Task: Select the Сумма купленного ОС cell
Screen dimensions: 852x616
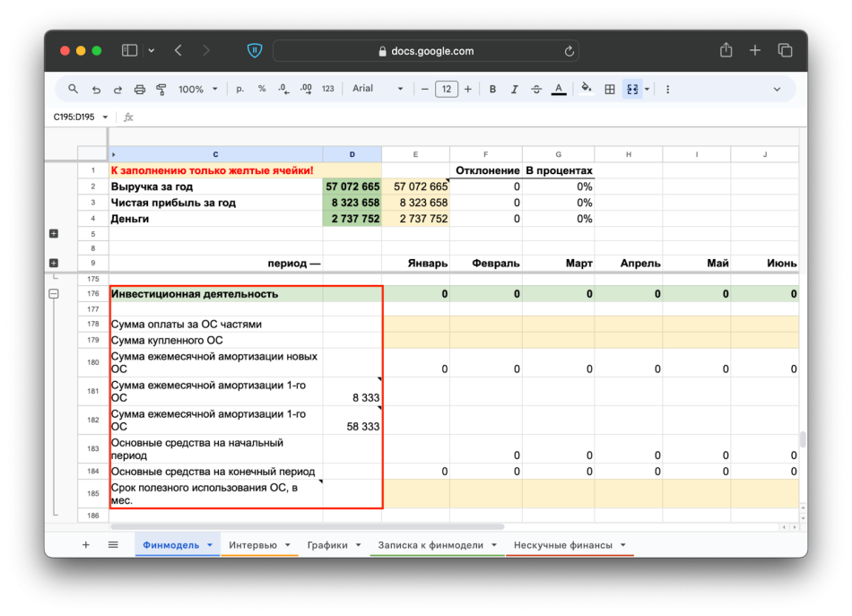Action: coord(216,340)
